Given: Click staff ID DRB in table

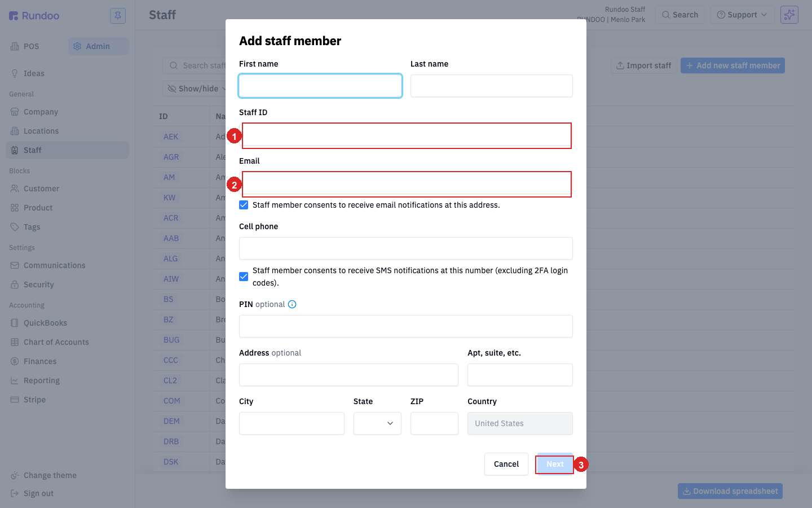Looking at the screenshot, I should pos(171,441).
